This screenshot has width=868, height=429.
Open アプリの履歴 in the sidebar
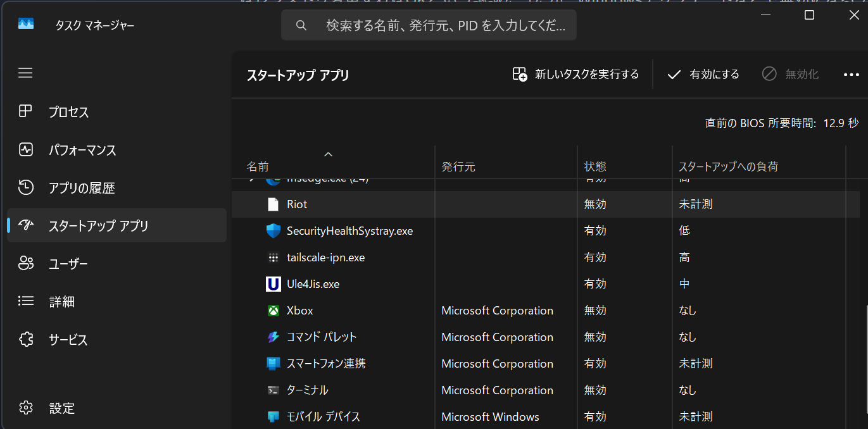[82, 188]
